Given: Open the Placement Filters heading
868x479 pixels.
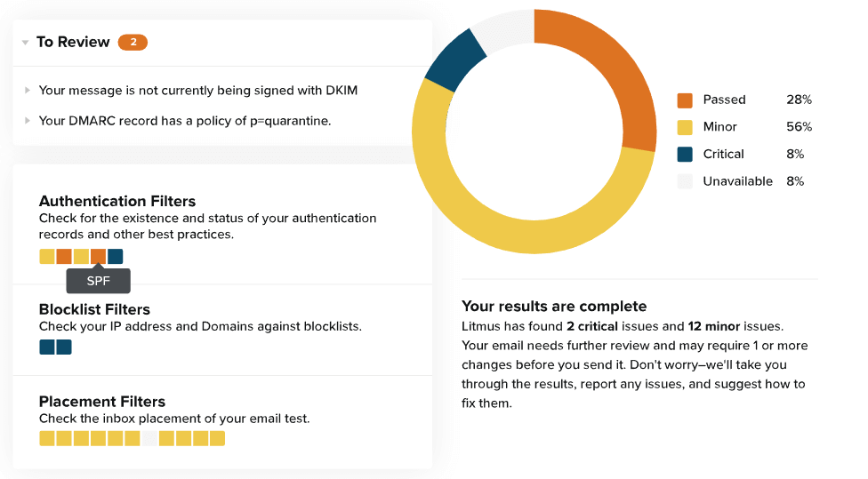Looking at the screenshot, I should pos(102,402).
